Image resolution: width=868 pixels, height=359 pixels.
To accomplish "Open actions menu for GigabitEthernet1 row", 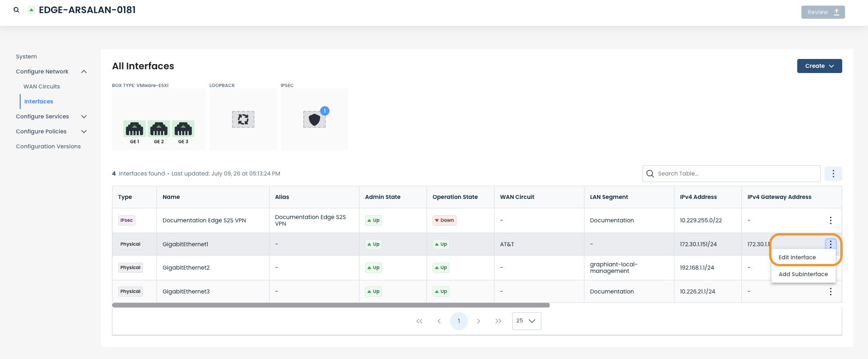I will [x=831, y=244].
